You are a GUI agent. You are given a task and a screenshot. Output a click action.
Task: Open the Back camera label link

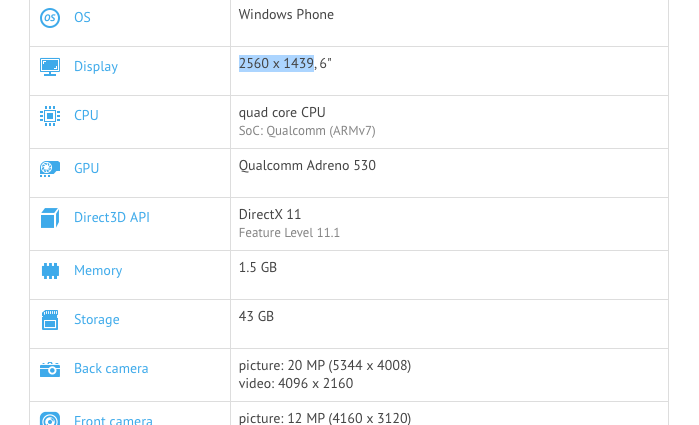[111, 369]
